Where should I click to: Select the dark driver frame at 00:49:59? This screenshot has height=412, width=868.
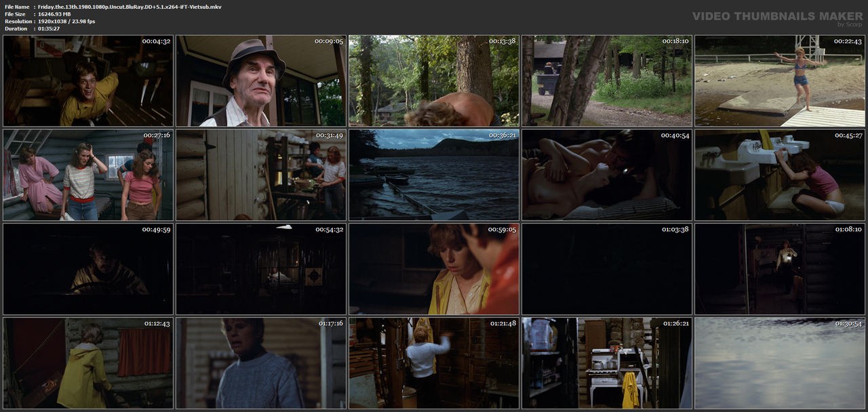point(88,269)
